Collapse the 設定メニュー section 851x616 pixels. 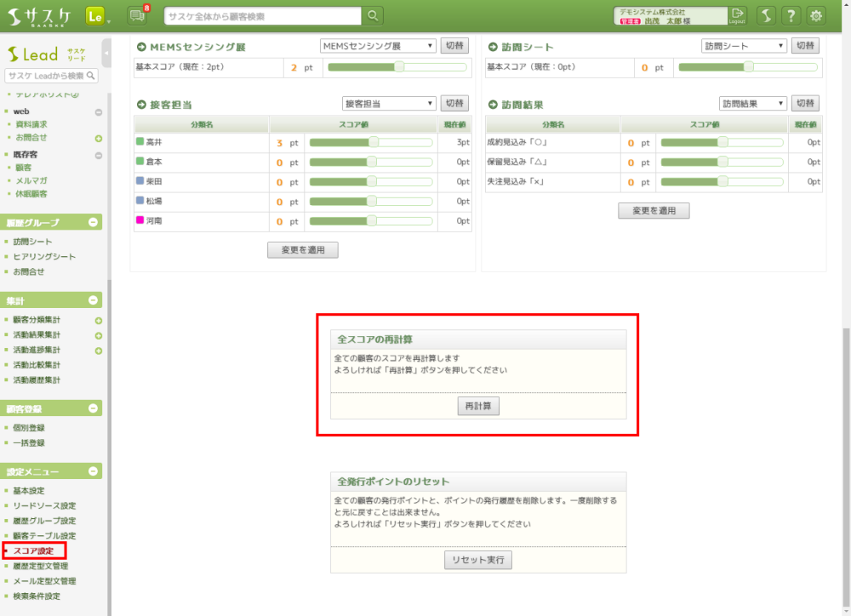[x=93, y=471]
